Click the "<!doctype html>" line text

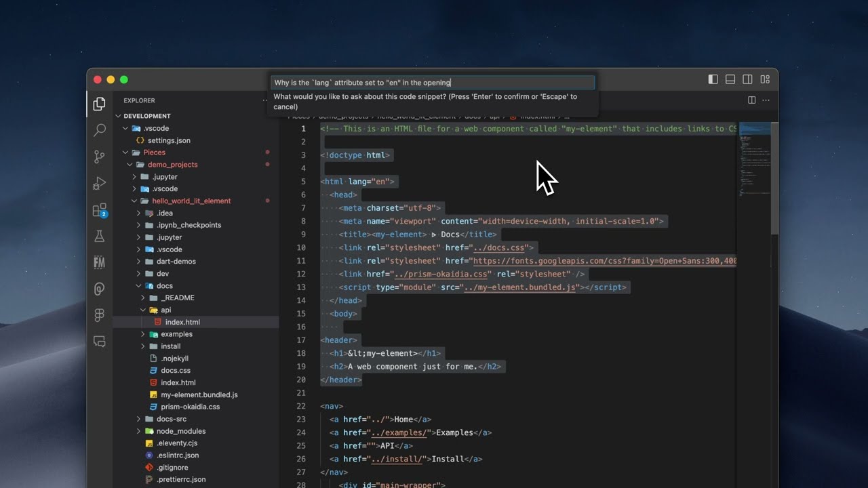[355, 155]
